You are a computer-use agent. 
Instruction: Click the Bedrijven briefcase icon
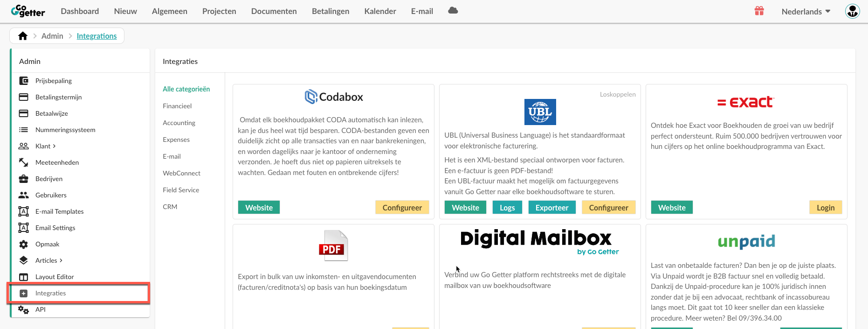23,179
